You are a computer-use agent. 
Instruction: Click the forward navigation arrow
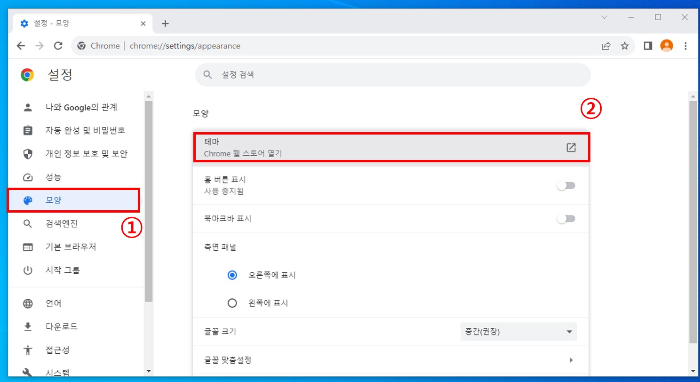(40, 46)
